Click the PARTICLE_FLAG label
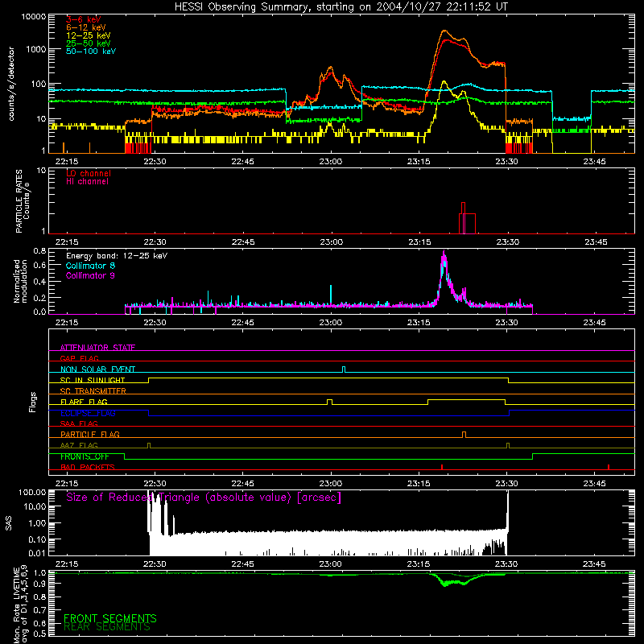Screen dimensions: 644x644 tap(90, 434)
